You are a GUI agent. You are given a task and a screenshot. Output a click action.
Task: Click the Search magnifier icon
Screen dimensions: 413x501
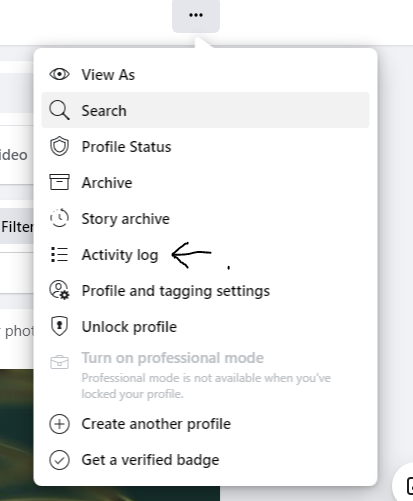coord(59,110)
